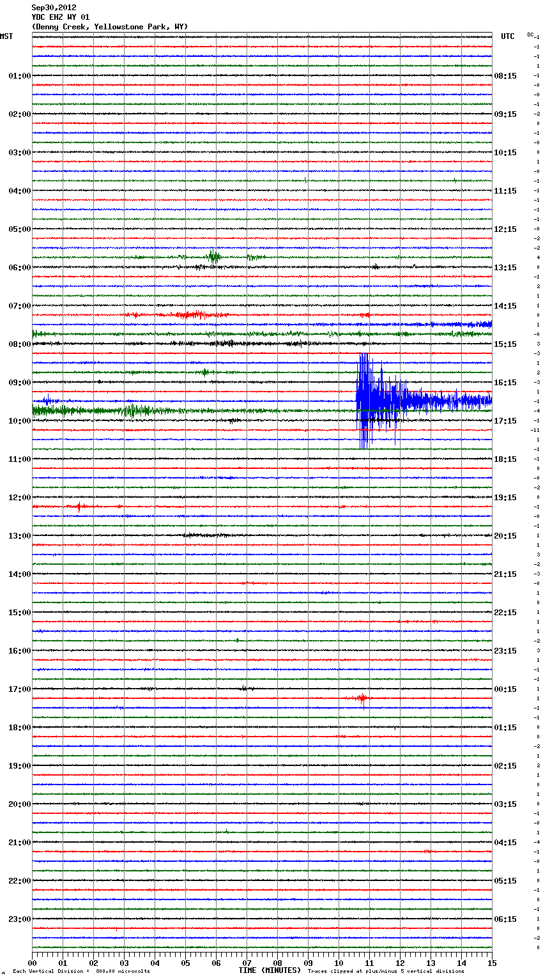543x980 pixels.
Task: Click the date label Sep30,2012
Action: point(54,8)
